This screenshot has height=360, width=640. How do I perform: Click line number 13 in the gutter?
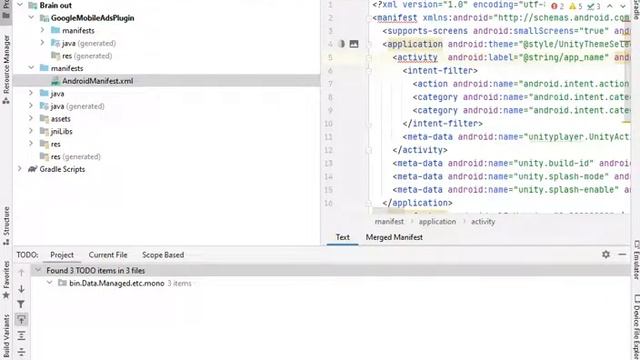pyautogui.click(x=329, y=163)
